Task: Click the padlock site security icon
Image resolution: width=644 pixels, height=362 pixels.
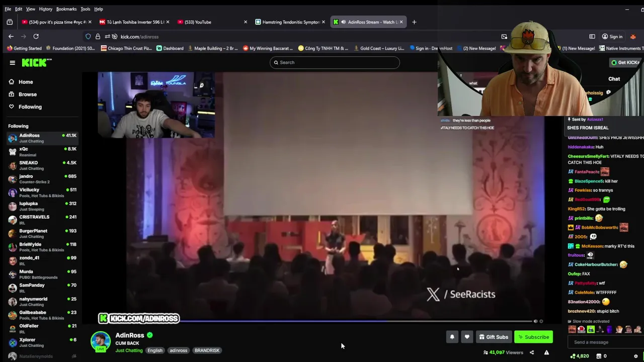Action: pos(98,36)
